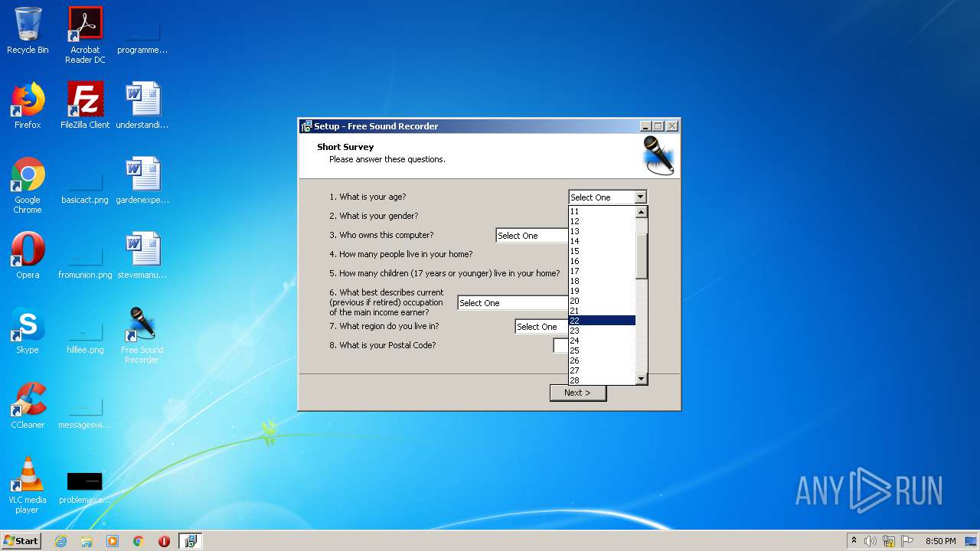Choose age 24 in the list

point(603,341)
